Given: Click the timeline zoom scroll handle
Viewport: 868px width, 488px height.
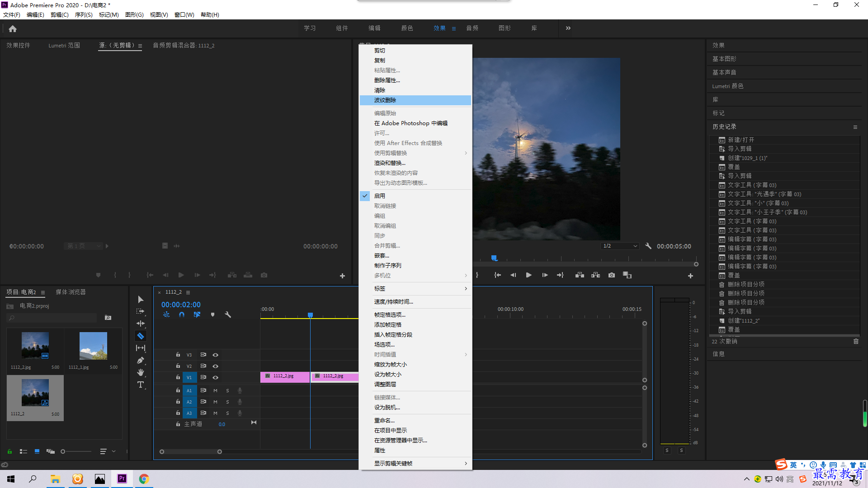Looking at the screenshot, I should click(219, 451).
